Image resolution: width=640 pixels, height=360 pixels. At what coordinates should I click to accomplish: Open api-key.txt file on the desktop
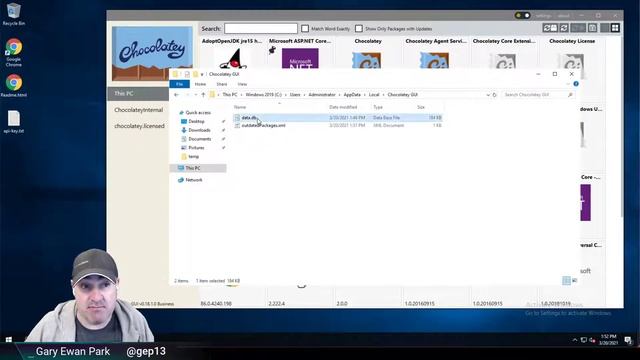(x=13, y=122)
